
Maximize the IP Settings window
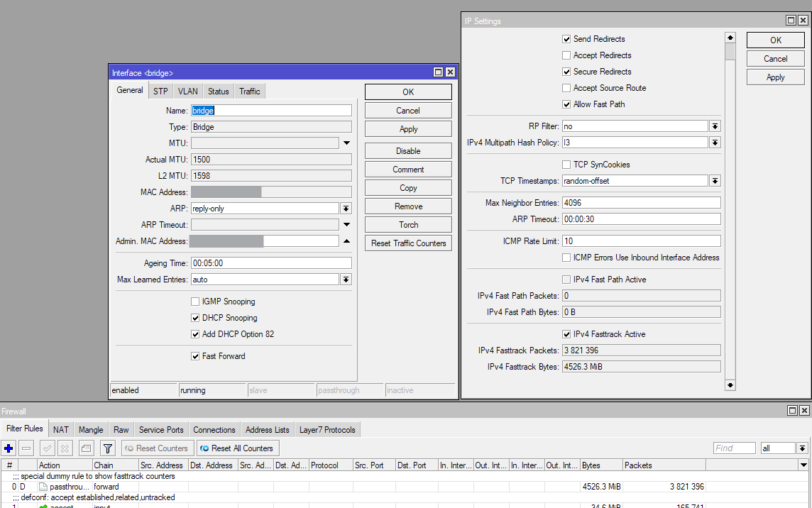coord(791,20)
